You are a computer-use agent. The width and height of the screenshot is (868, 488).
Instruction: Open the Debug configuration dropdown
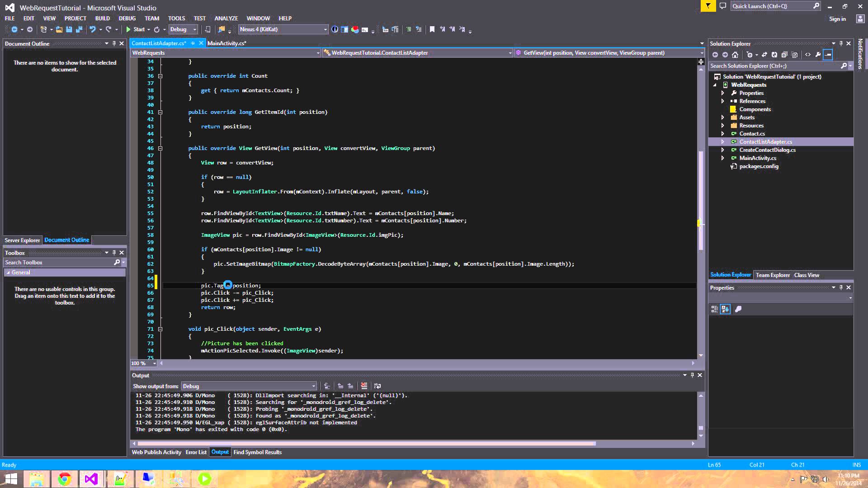[194, 29]
